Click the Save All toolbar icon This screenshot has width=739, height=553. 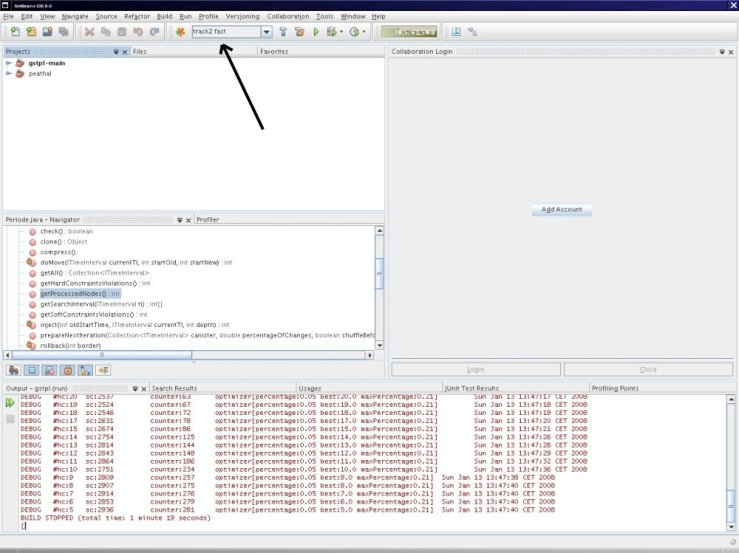coord(63,32)
